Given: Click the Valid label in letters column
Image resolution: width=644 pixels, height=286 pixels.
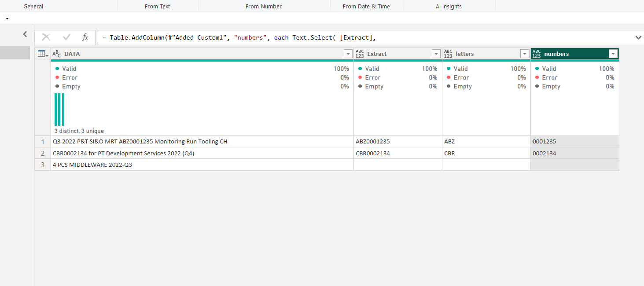Looking at the screenshot, I should 460,69.
